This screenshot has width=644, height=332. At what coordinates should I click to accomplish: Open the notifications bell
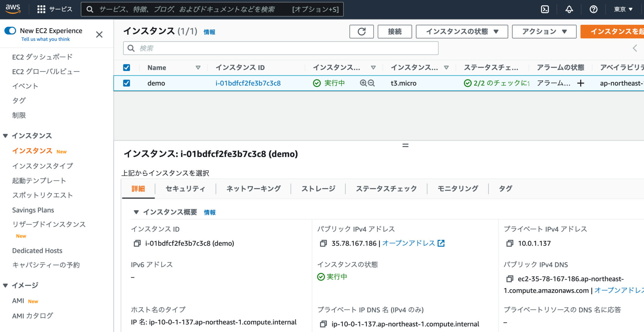569,9
